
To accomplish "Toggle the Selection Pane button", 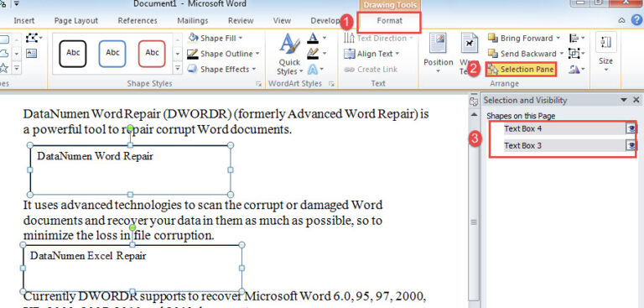I will [522, 70].
